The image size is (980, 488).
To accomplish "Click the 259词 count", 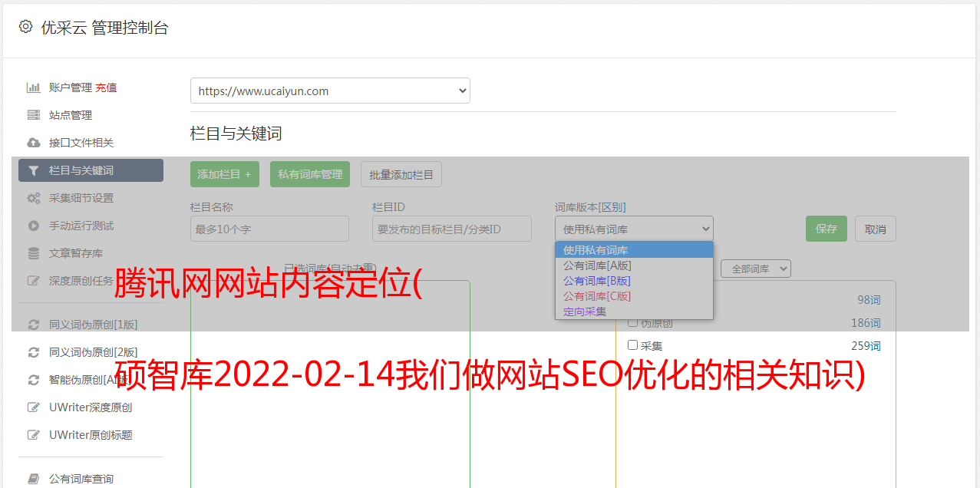I will coord(866,346).
